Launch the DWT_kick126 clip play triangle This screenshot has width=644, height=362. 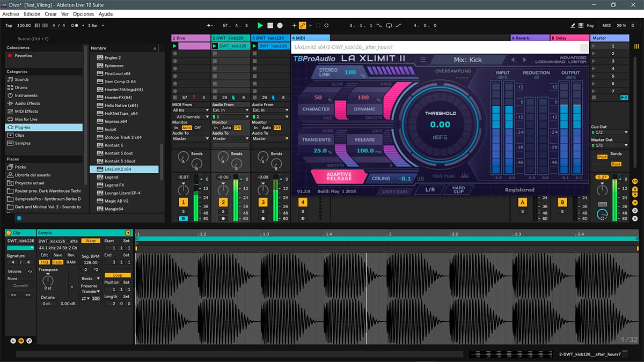point(215,46)
